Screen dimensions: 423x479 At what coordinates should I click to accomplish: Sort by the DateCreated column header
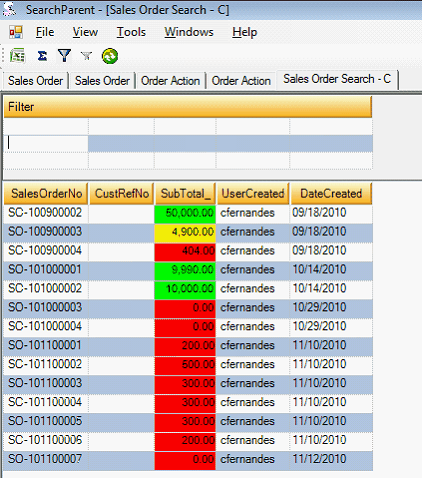pyautogui.click(x=331, y=193)
